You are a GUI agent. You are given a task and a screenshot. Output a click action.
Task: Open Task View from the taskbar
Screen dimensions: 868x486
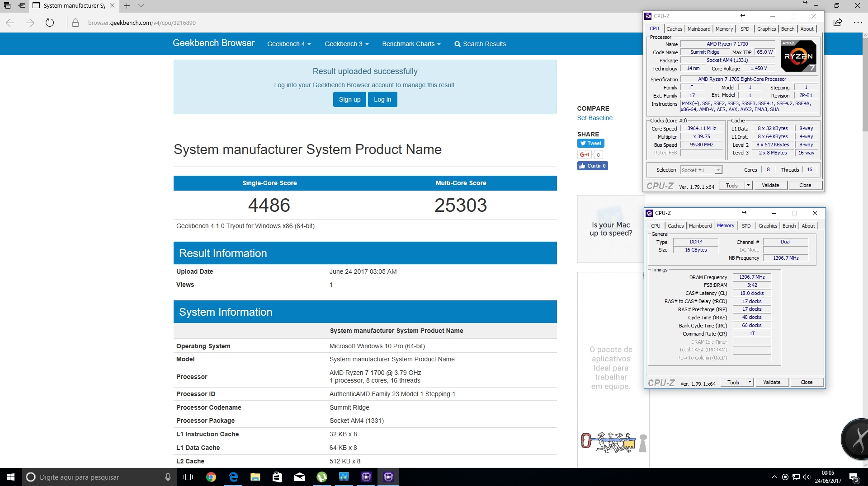(x=188, y=477)
